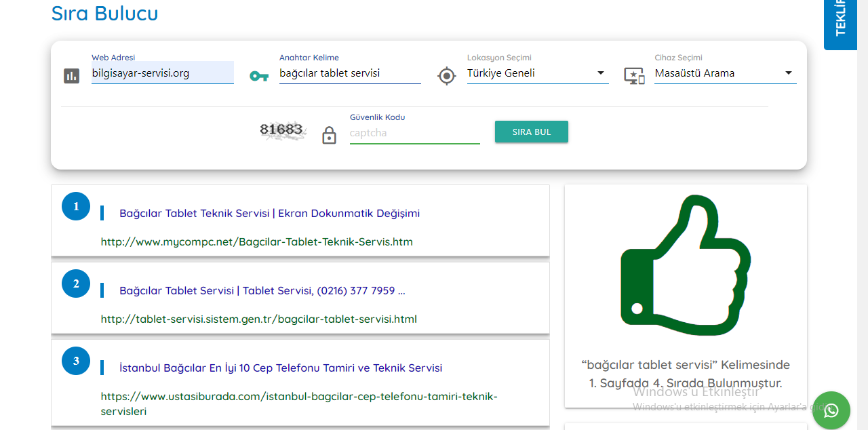868x430 pixels.
Task: Click the Sıra Bulucu page heading
Action: [105, 13]
